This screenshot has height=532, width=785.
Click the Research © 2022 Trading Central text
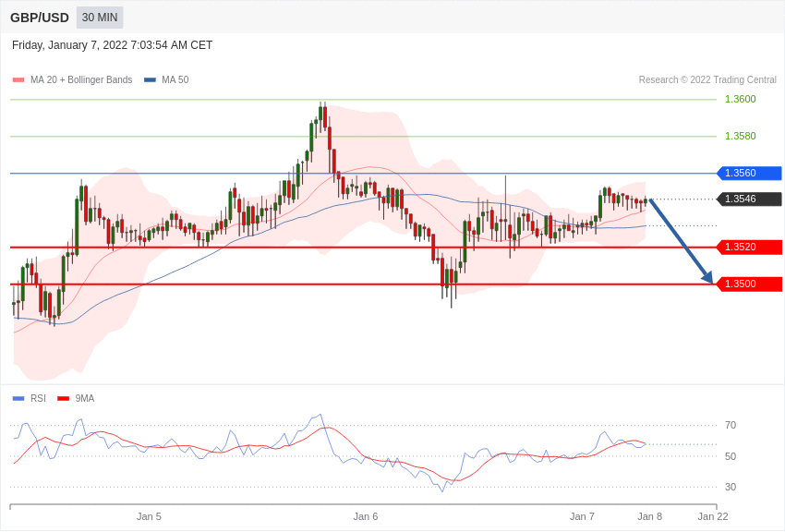[707, 79]
